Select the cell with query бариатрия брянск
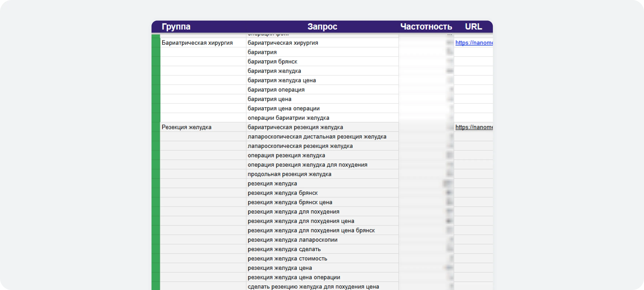This screenshot has height=290, width=644. pos(322,62)
